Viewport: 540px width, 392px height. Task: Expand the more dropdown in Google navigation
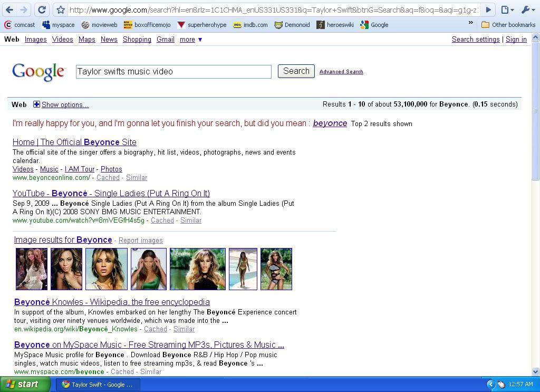click(191, 40)
